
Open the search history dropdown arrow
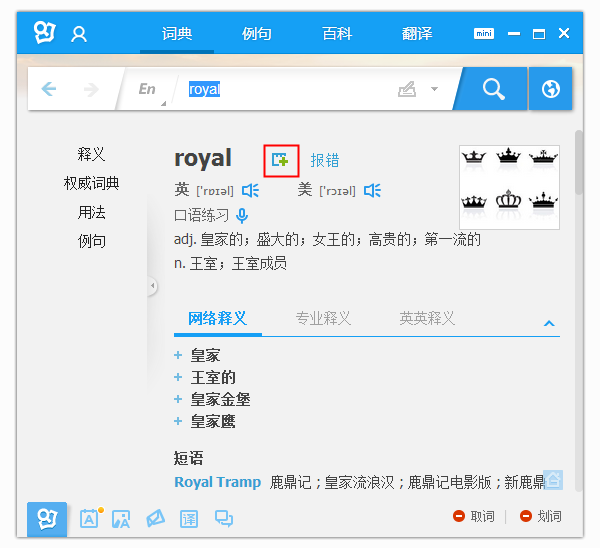[x=434, y=89]
